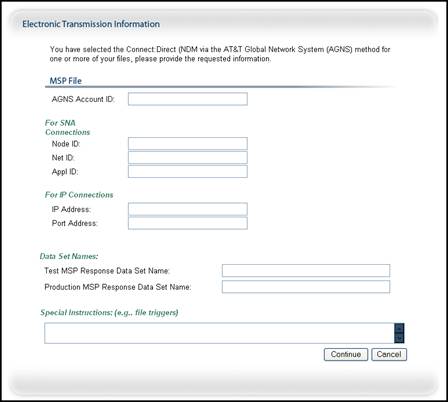This screenshot has height=402, width=448.
Task: Click Production MSP Response Data Set Name field
Action: coord(306,287)
